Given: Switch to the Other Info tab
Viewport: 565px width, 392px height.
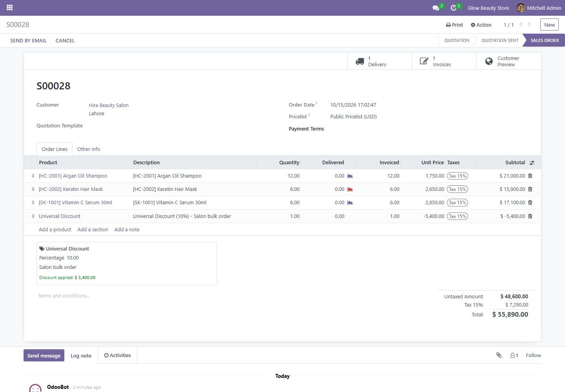Looking at the screenshot, I should click(x=89, y=149).
